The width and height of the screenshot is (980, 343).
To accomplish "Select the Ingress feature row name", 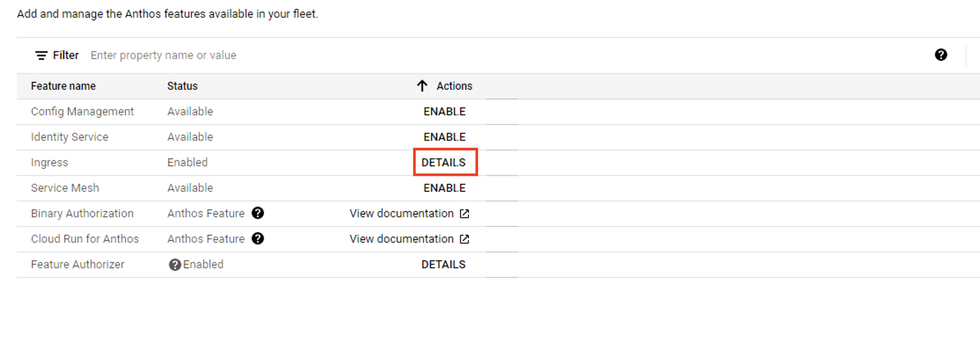I will (x=49, y=163).
